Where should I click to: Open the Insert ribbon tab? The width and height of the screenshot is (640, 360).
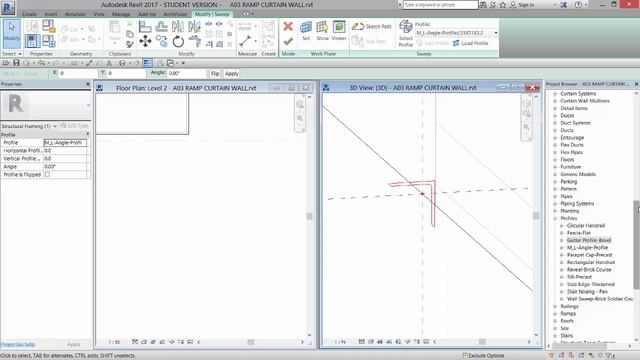(51, 14)
